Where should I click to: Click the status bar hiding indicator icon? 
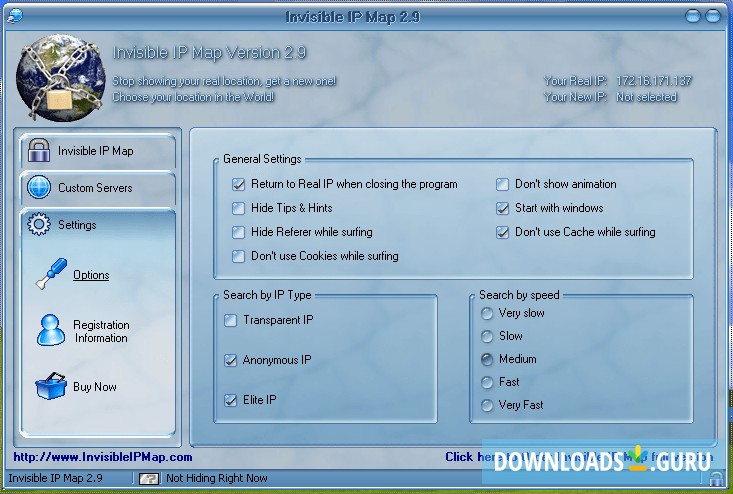pyautogui.click(x=150, y=478)
